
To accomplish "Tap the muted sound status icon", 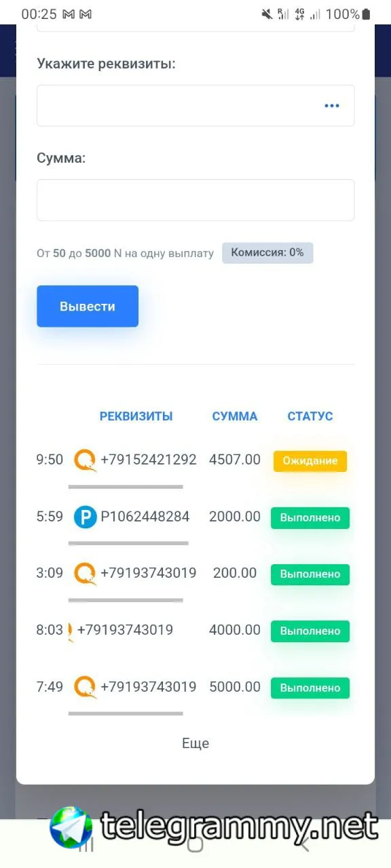I will coord(266,14).
